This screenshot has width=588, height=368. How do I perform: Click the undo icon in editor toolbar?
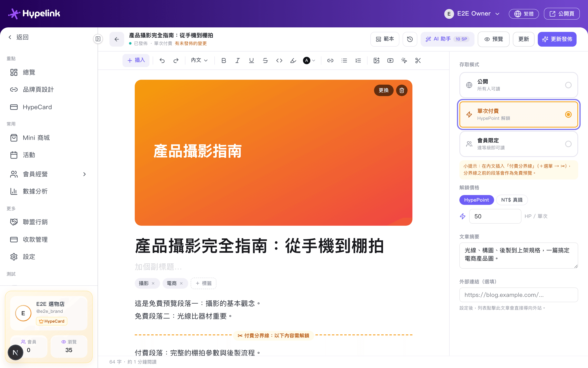coord(162,60)
